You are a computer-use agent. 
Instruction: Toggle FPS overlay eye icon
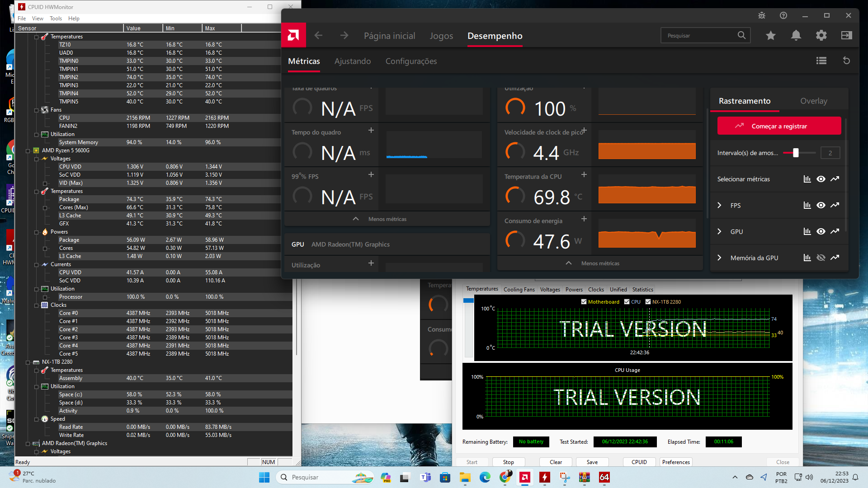(821, 205)
